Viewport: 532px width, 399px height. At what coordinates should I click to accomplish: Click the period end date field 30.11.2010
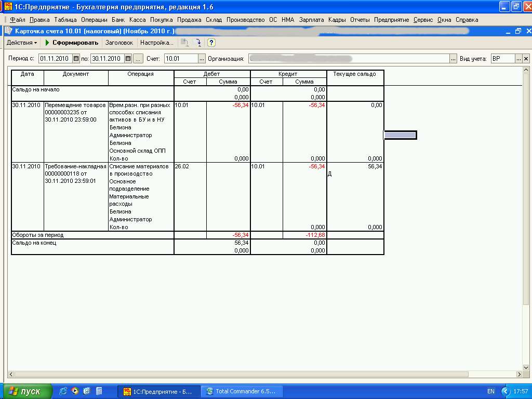107,59
